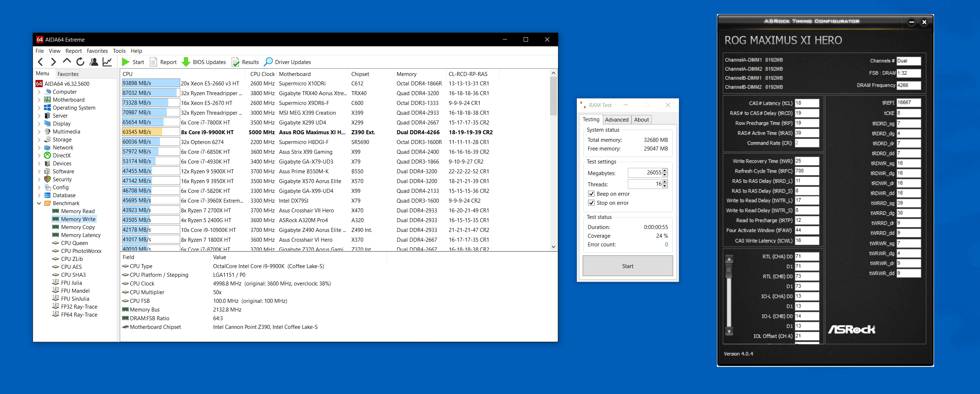Image resolution: width=980 pixels, height=394 pixels.
Task: Open the File menu in AIDA64
Action: pos(39,51)
